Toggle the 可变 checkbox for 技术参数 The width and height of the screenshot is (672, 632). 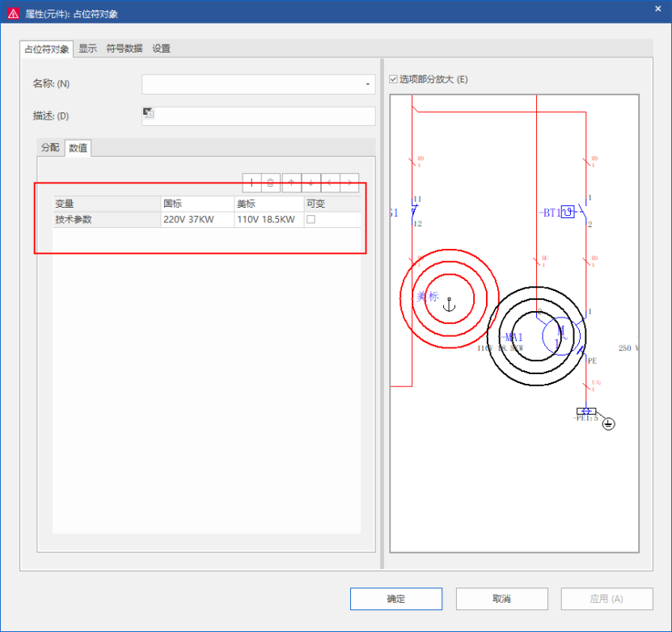[x=311, y=219]
